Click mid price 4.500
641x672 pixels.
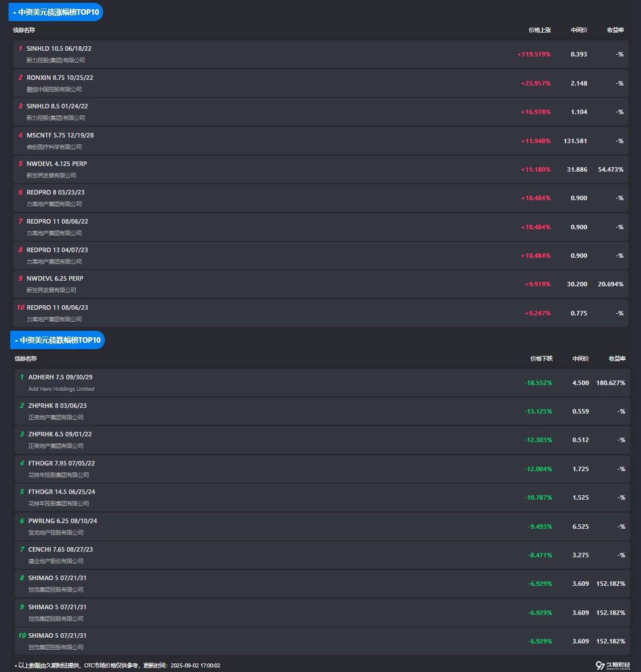(x=581, y=383)
